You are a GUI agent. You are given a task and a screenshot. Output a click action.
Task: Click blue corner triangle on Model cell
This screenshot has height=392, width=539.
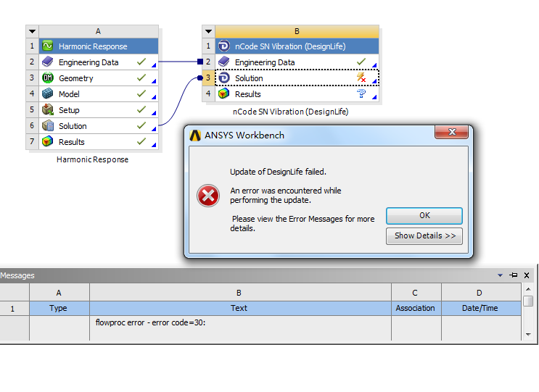click(154, 97)
